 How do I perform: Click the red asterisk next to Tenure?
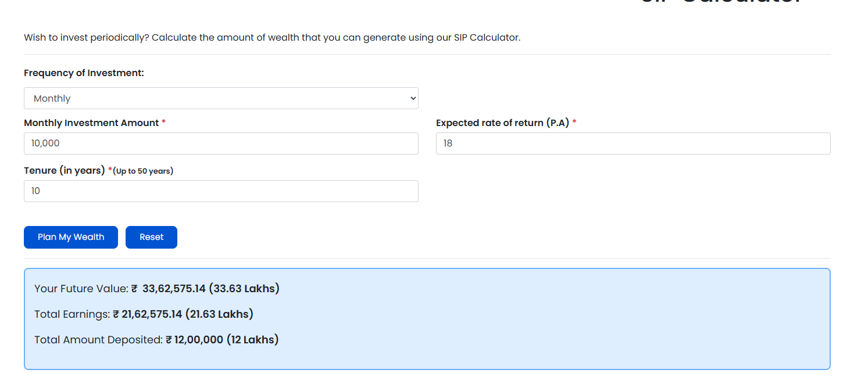point(110,170)
